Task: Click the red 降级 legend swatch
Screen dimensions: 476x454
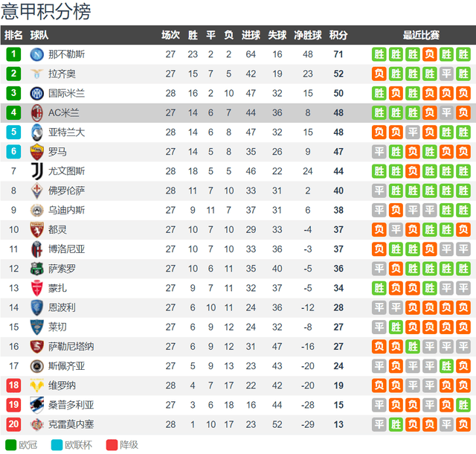Action: click(x=112, y=445)
